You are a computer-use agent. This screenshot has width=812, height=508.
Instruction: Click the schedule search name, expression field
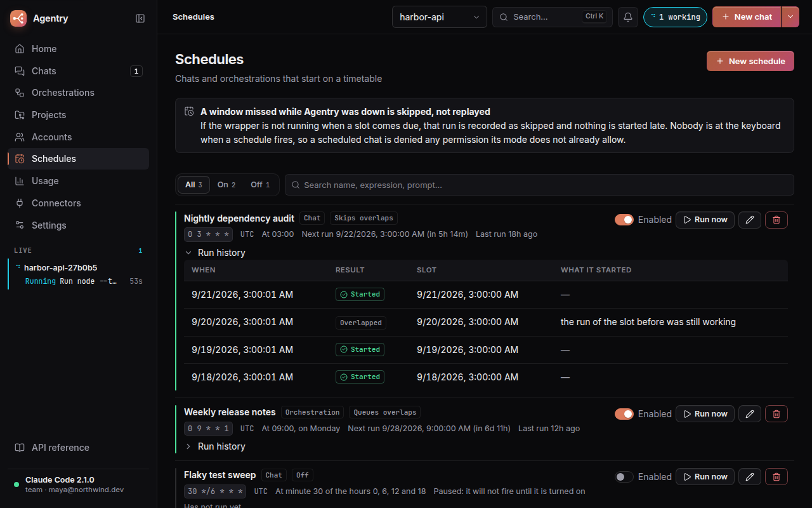(539, 185)
